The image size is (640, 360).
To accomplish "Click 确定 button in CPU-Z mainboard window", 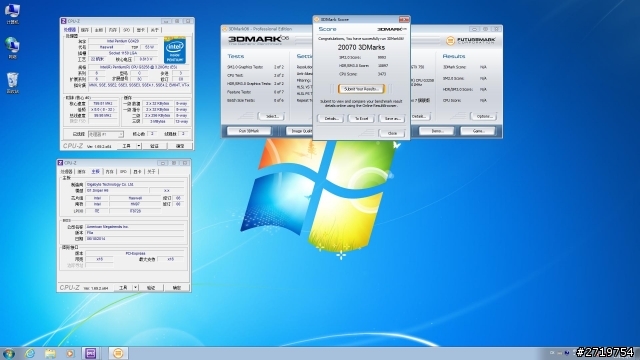I will pyautogui.click(x=176, y=287).
